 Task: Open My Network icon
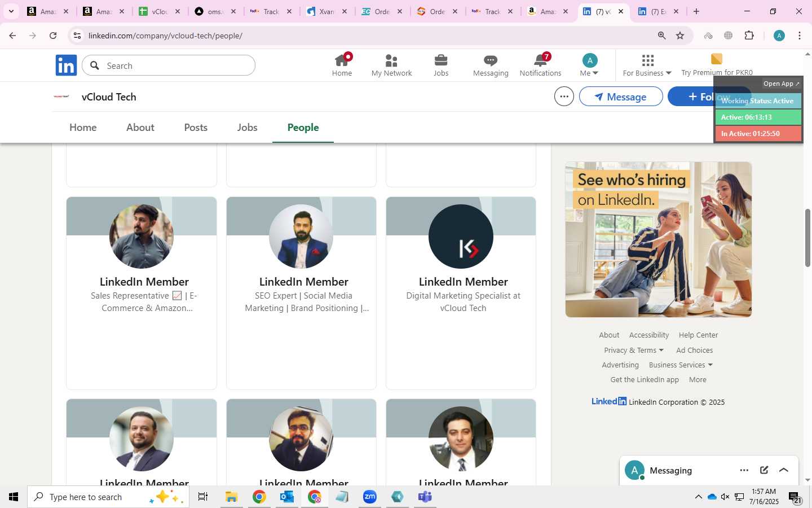point(391,65)
